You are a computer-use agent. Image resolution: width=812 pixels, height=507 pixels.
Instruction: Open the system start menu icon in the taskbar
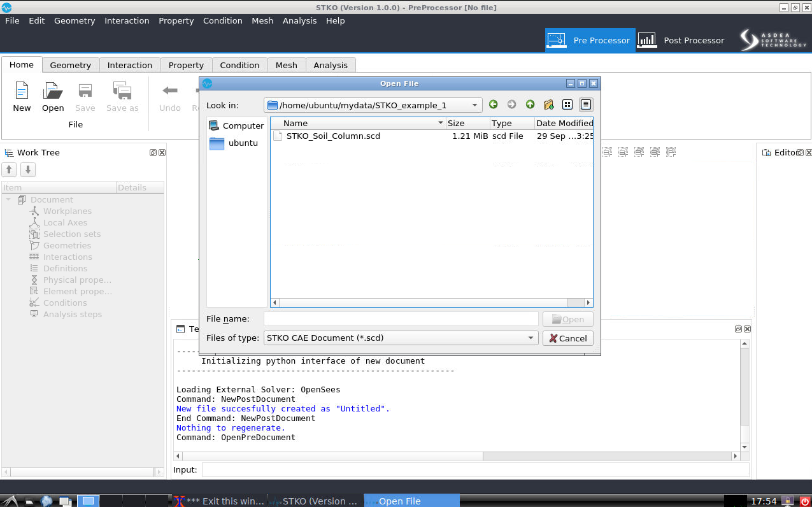point(8,501)
